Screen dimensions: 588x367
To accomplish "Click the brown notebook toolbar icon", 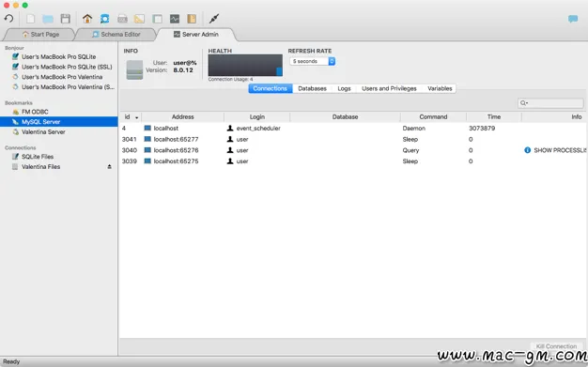I will pyautogui.click(x=192, y=19).
